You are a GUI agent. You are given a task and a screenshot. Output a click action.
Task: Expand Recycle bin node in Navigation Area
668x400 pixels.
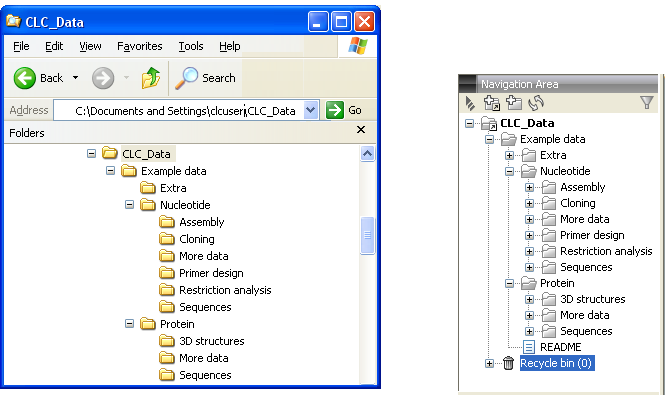click(489, 363)
